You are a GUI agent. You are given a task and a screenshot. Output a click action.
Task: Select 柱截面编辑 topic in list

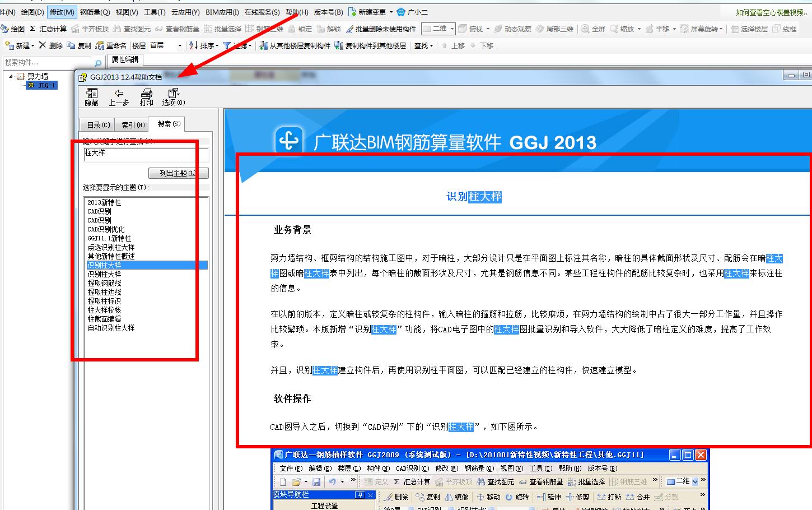(104, 319)
